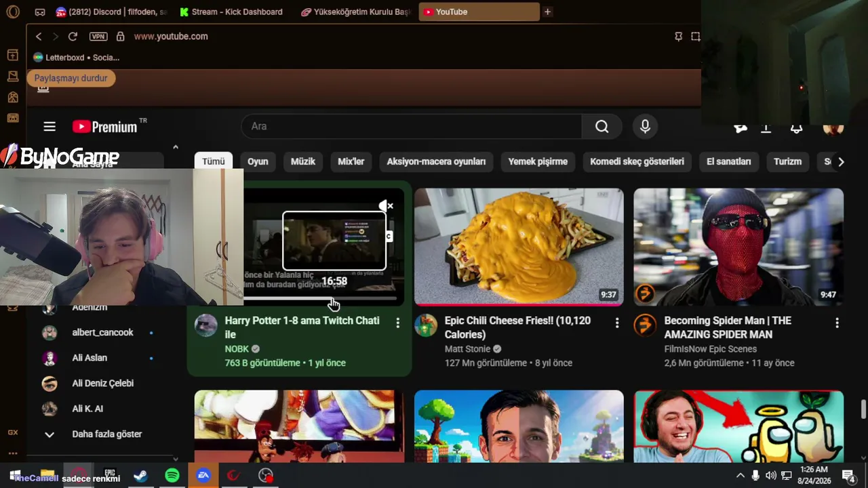Image resolution: width=868 pixels, height=488 pixels.
Task: Start voice search with the microphone
Action: coord(645,127)
